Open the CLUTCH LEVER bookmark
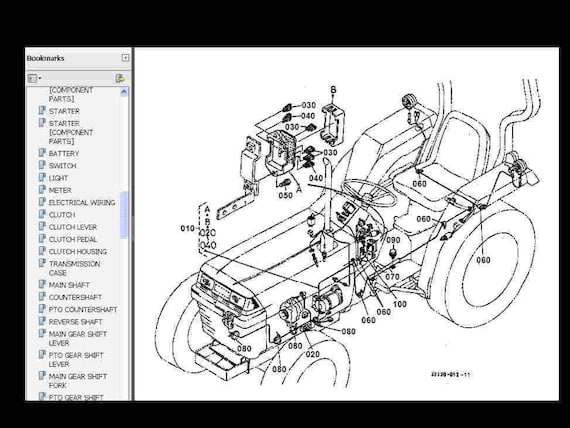The height and width of the screenshot is (428, 570). [x=73, y=227]
